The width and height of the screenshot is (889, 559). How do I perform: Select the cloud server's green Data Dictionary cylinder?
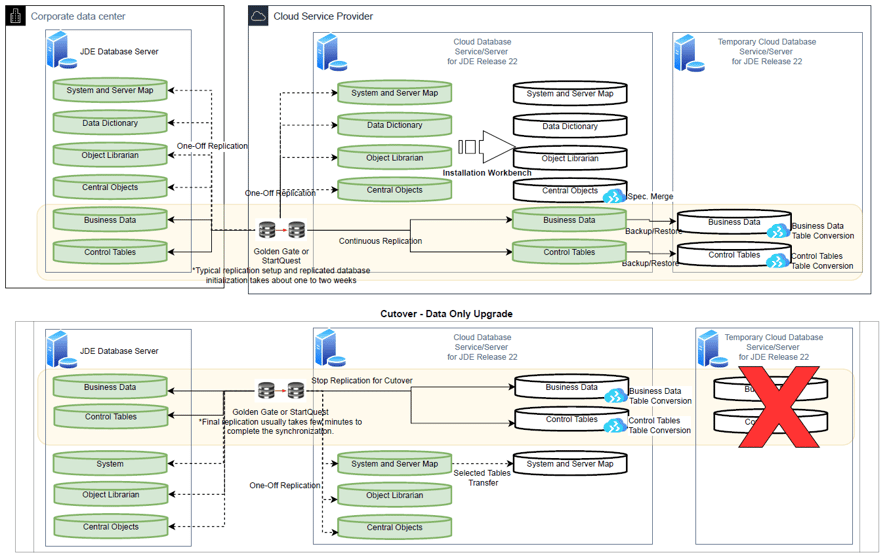(x=395, y=125)
